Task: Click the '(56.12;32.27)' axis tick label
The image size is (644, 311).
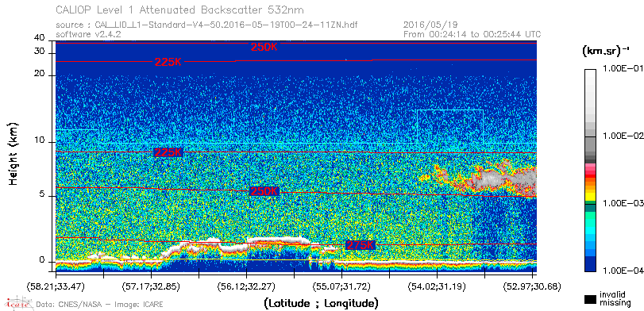Action: [x=246, y=286]
